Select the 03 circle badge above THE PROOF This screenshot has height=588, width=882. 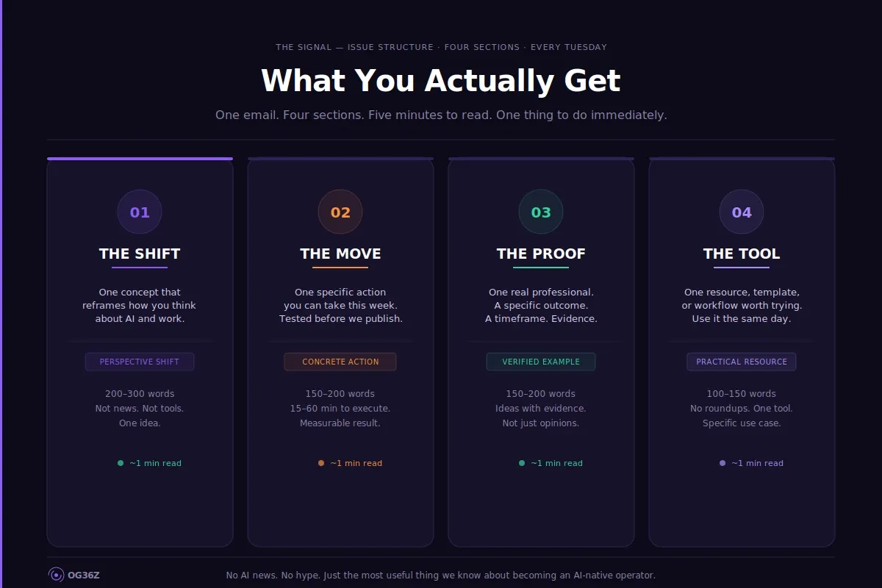pos(541,212)
